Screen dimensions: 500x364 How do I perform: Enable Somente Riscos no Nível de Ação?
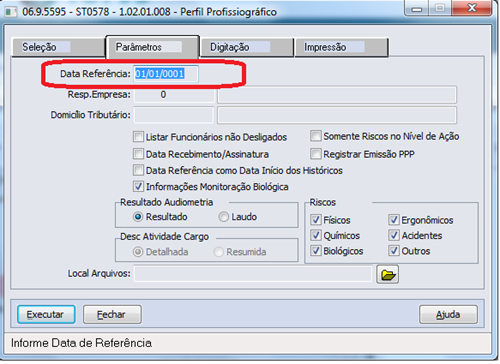coord(316,136)
